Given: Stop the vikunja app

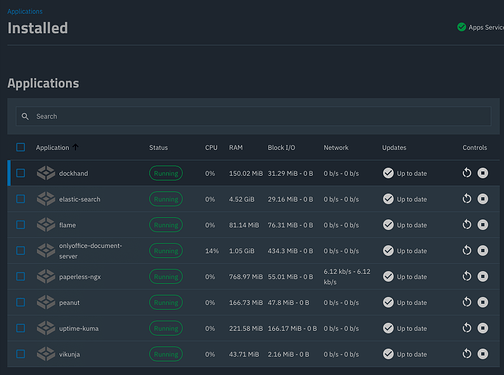Looking at the screenshot, I should click(x=483, y=354).
